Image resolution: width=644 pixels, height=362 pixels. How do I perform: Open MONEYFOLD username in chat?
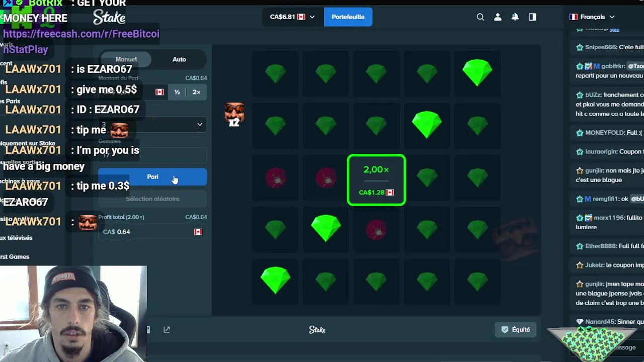click(x=604, y=133)
